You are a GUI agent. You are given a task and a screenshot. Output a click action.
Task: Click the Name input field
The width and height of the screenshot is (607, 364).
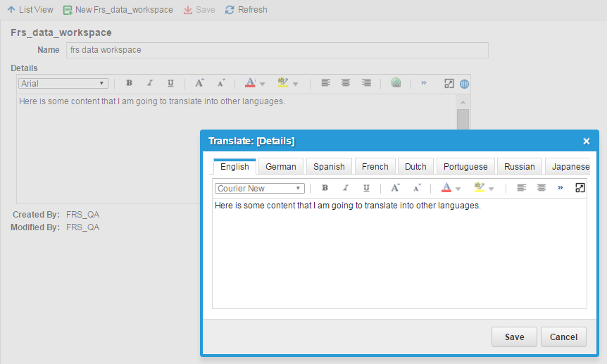pyautogui.click(x=277, y=51)
